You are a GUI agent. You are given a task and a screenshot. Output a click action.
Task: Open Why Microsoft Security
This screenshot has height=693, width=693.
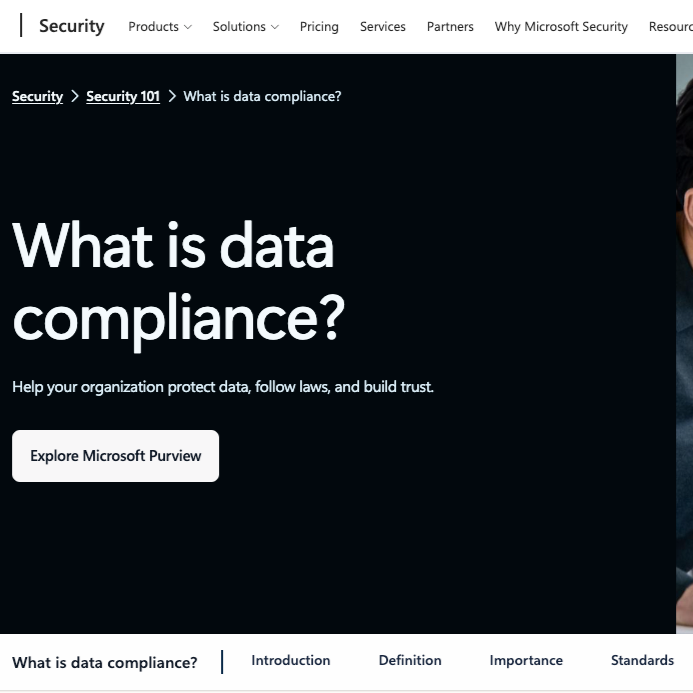pyautogui.click(x=561, y=27)
